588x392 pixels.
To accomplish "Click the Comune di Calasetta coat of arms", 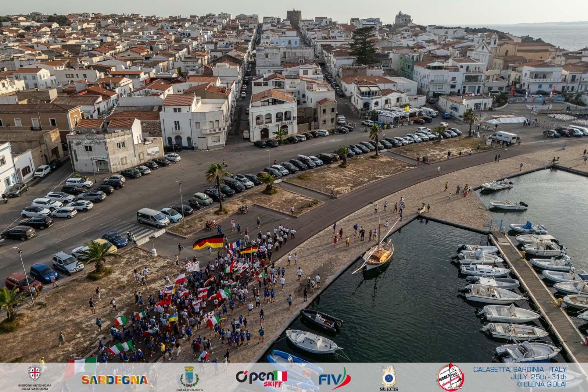I will (x=189, y=377).
